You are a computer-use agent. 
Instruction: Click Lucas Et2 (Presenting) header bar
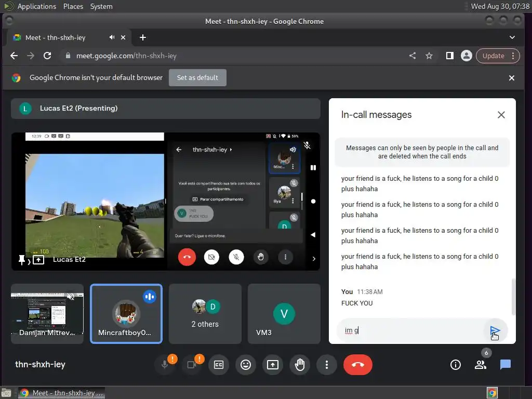166,109
